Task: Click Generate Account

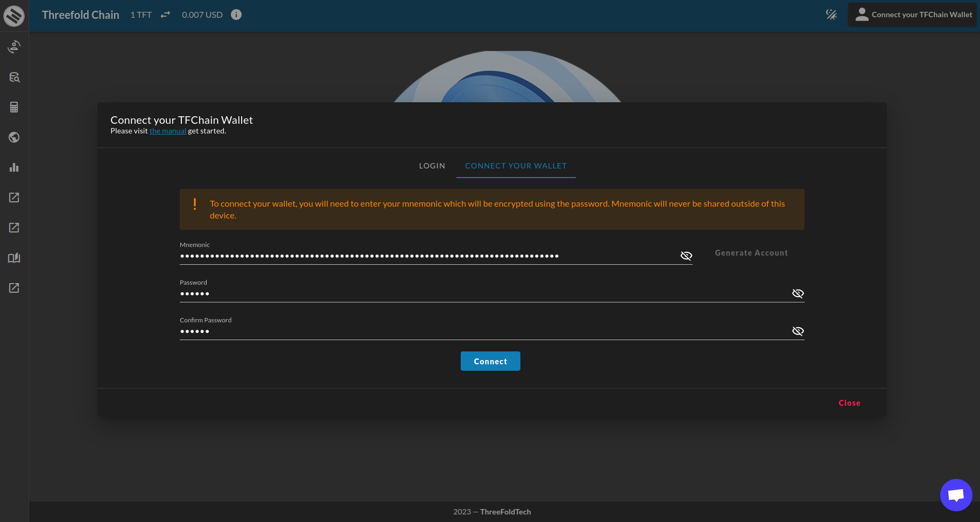Action: (x=751, y=253)
